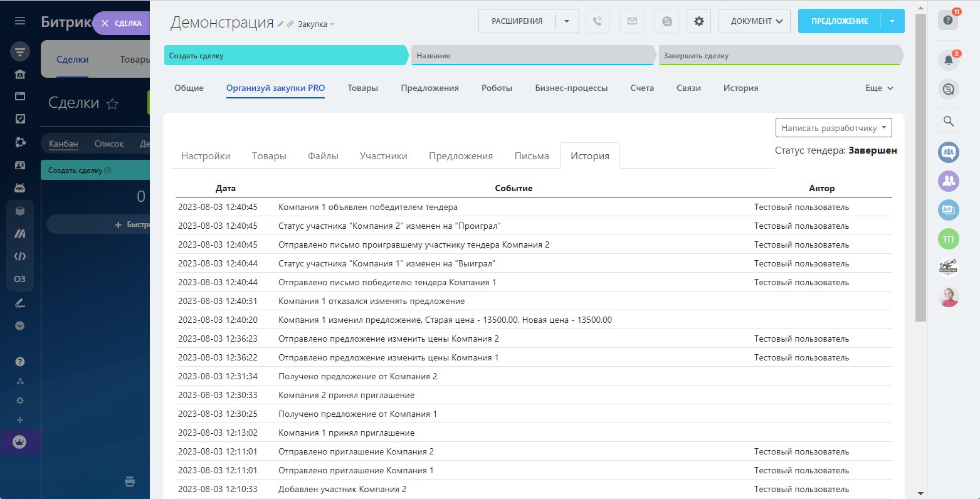Open the gear settings button in header

tap(698, 21)
